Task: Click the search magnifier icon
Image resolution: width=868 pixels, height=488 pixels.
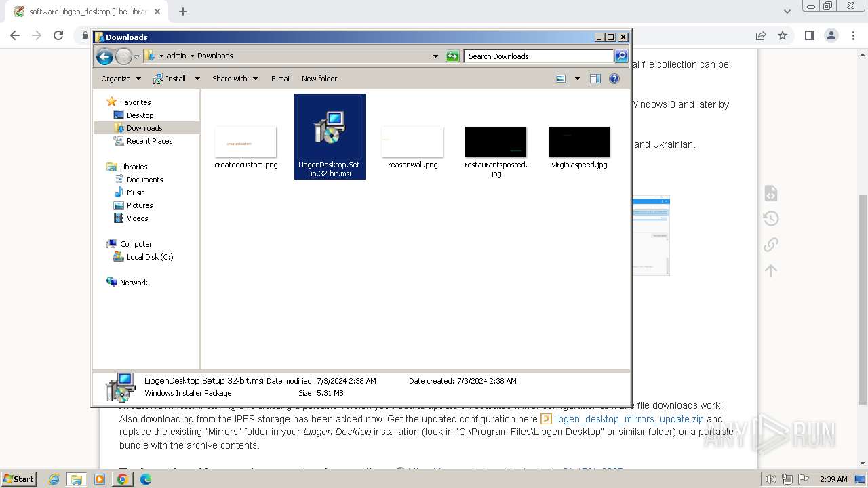Action: click(621, 56)
